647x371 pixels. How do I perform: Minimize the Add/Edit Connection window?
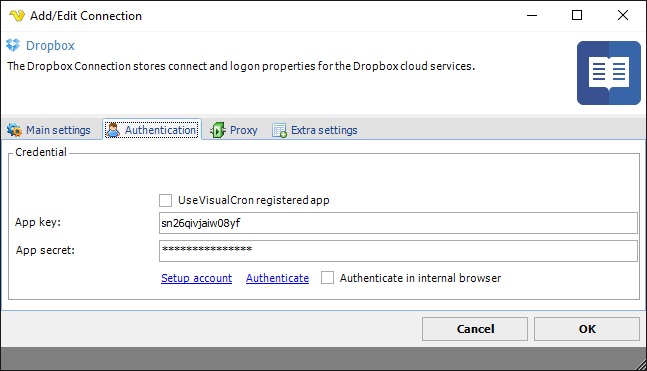pyautogui.click(x=532, y=16)
